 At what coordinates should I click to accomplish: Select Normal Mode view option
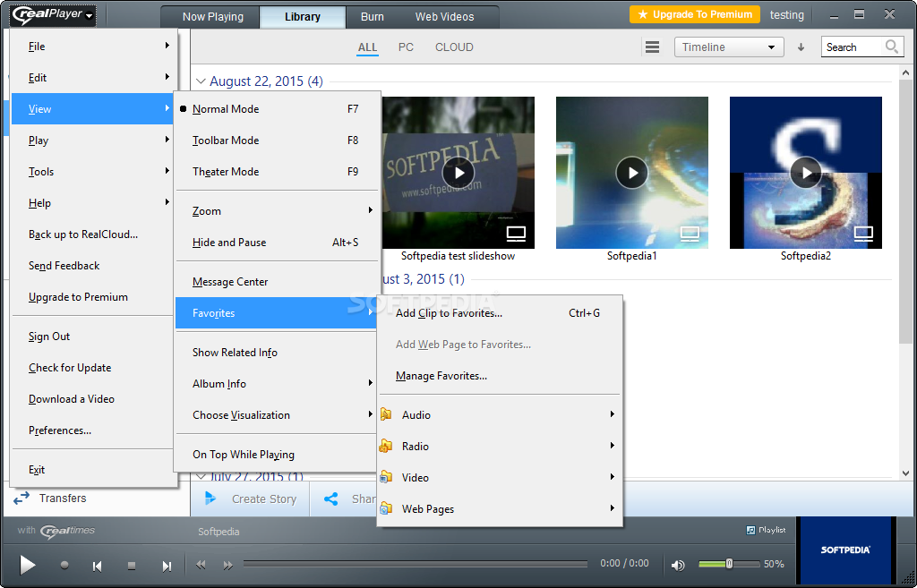(x=278, y=109)
